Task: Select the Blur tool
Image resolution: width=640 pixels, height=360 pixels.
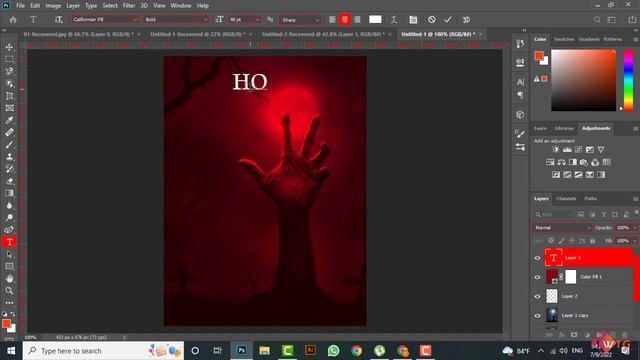Action: point(9,205)
